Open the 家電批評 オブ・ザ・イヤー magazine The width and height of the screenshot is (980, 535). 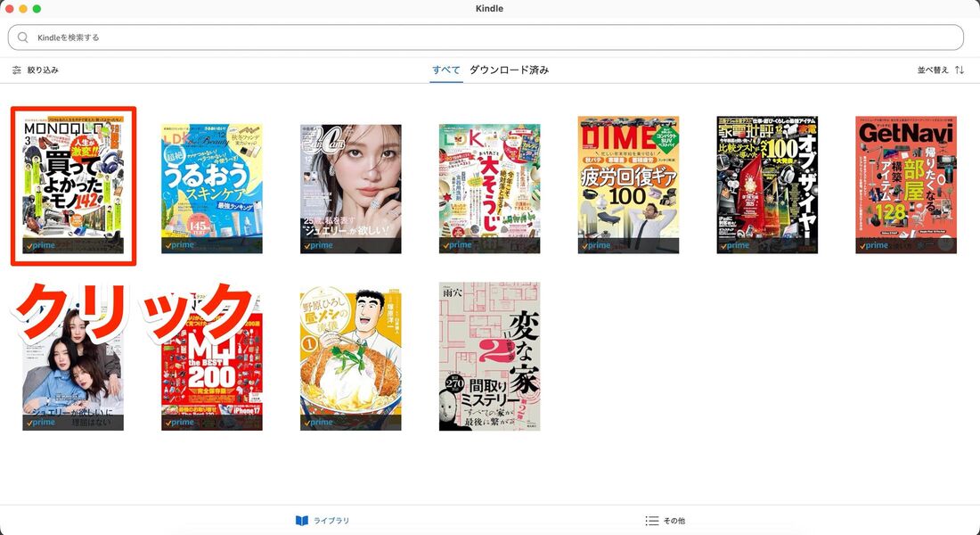tap(767, 183)
